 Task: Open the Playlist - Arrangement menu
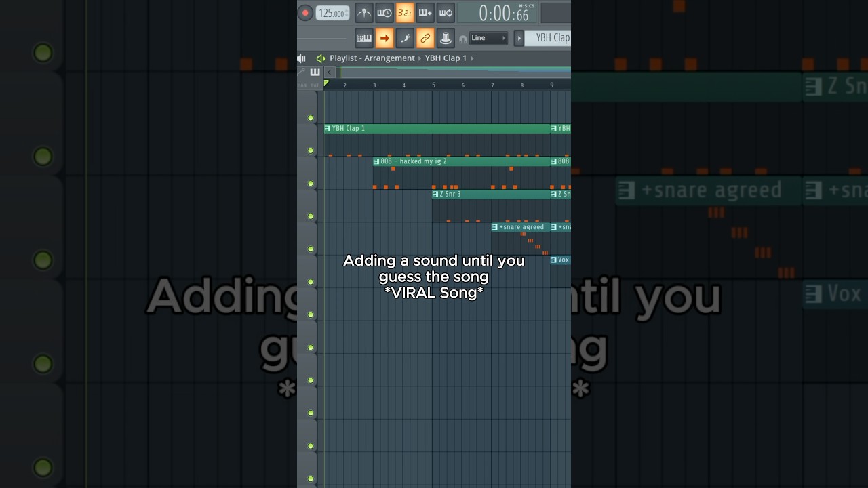coord(372,58)
